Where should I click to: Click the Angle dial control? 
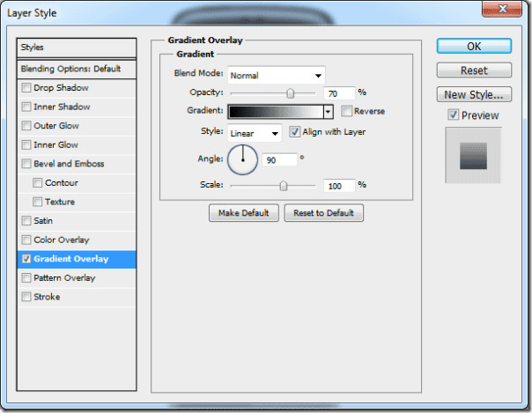pyautogui.click(x=242, y=159)
